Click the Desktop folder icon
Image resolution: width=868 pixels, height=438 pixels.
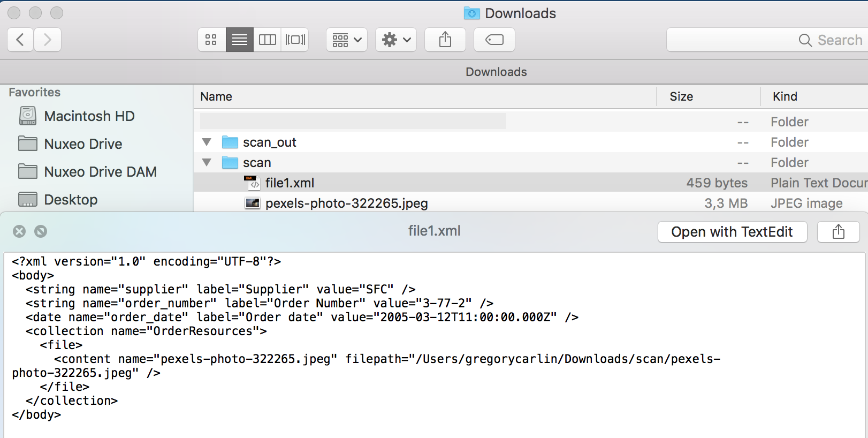tap(28, 199)
